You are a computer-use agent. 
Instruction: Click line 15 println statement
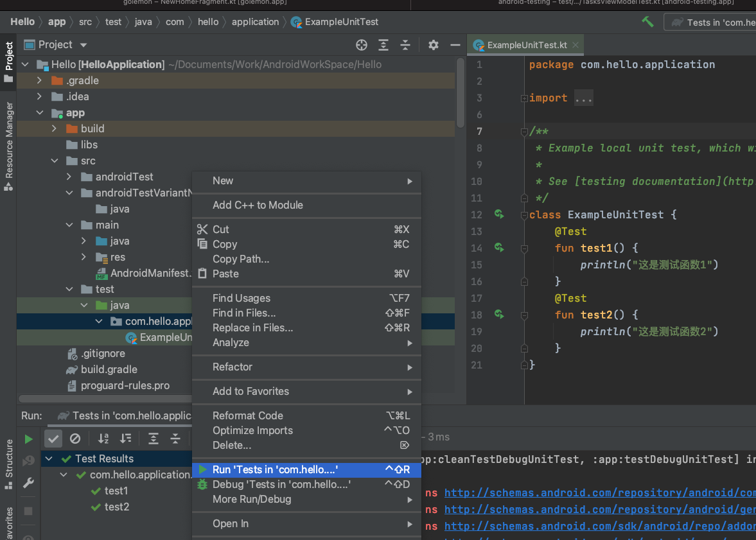[x=649, y=265]
